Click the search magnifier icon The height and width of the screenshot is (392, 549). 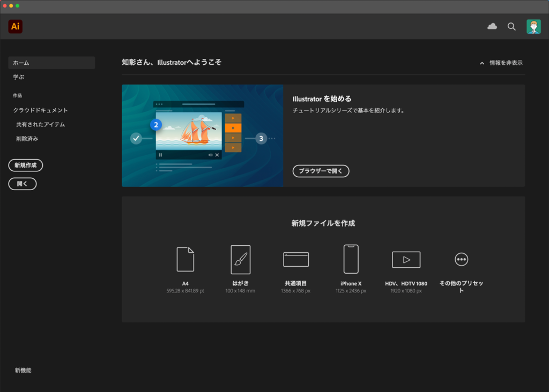511,27
